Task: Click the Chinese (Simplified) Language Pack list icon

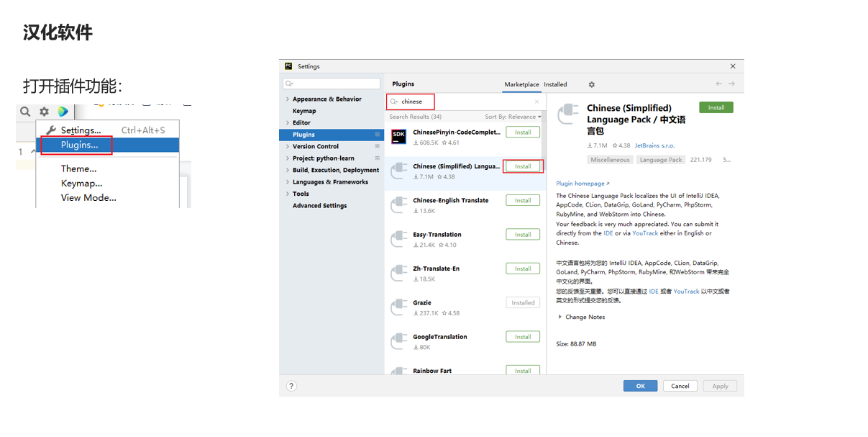Action: coord(398,171)
